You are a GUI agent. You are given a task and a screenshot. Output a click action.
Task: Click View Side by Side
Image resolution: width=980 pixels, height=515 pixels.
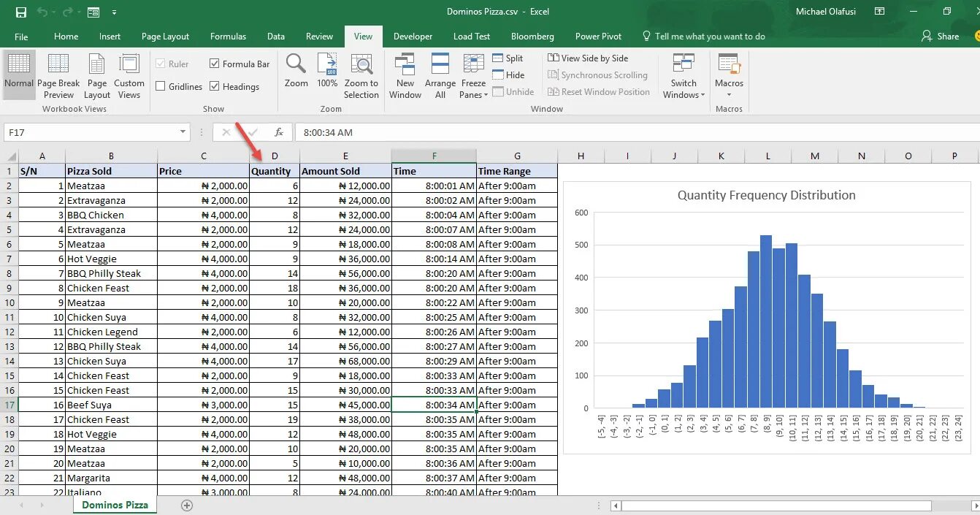click(x=588, y=58)
